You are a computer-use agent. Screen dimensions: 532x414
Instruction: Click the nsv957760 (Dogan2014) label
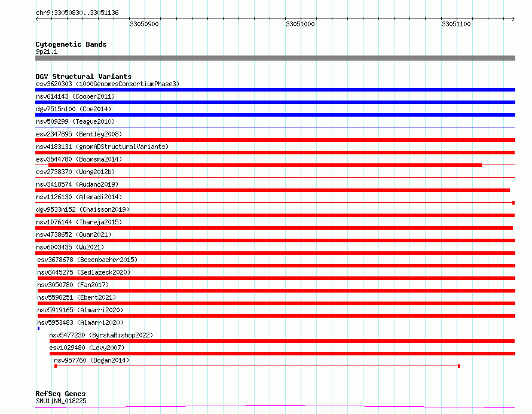click(x=91, y=360)
